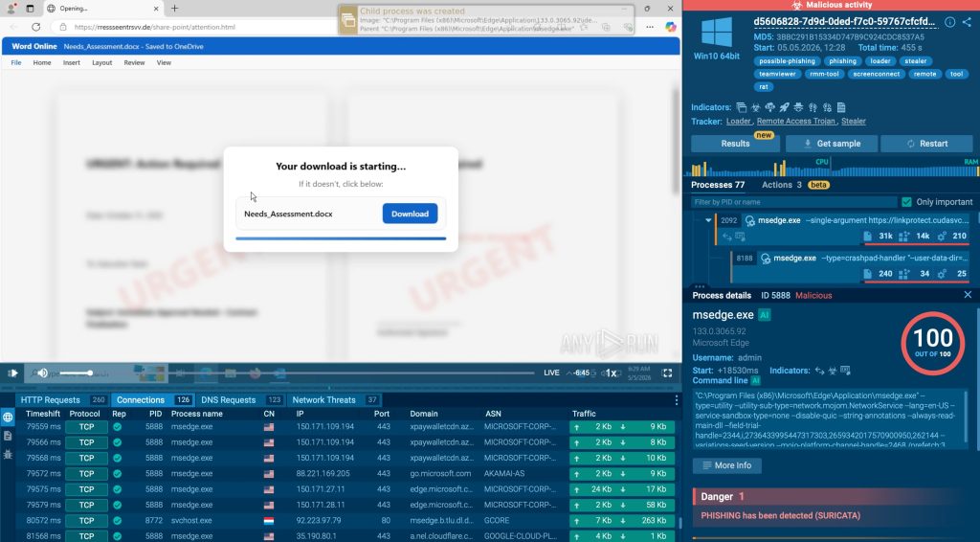The height and width of the screenshot is (542, 980).
Task: Jump to LIVE in the playback bar
Action: [x=551, y=373]
